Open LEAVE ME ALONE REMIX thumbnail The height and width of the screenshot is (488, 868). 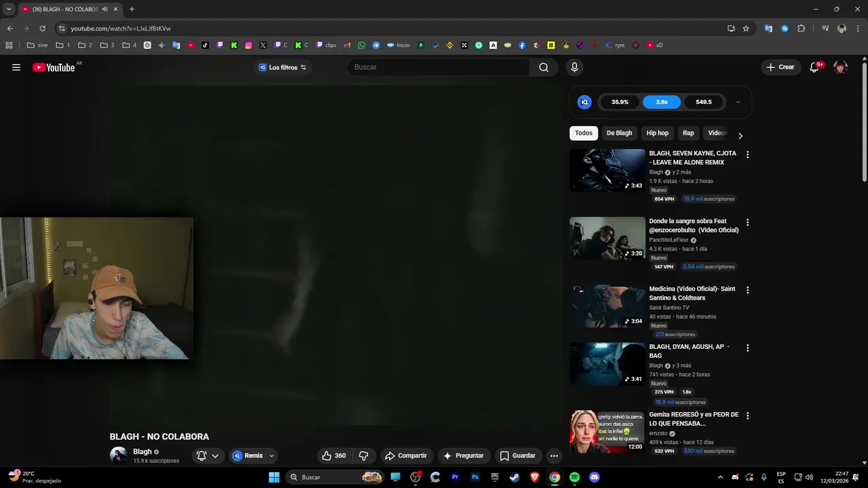(x=607, y=170)
